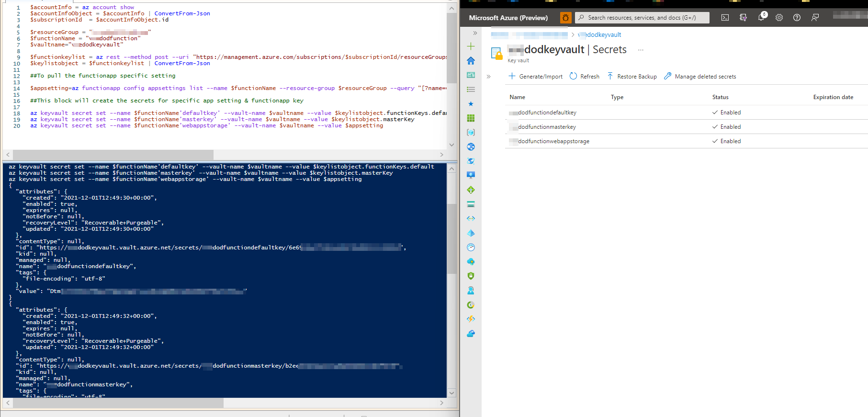868x417 pixels.
Task: Follow the dodkeyvault breadcrumb link
Action: [599, 34]
